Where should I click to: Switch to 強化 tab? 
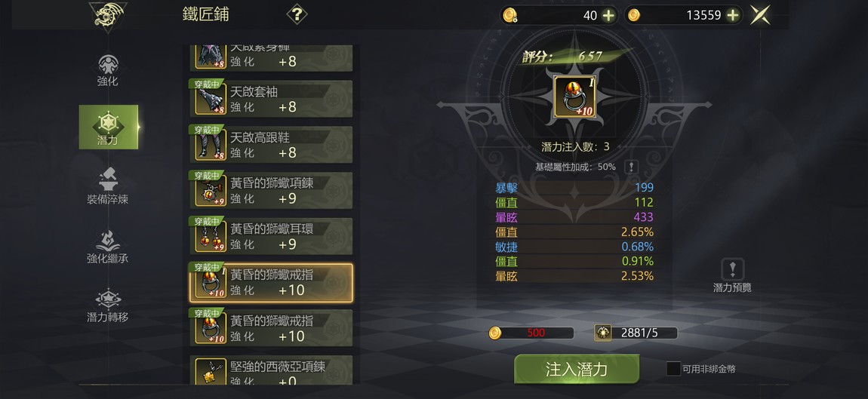(x=108, y=70)
